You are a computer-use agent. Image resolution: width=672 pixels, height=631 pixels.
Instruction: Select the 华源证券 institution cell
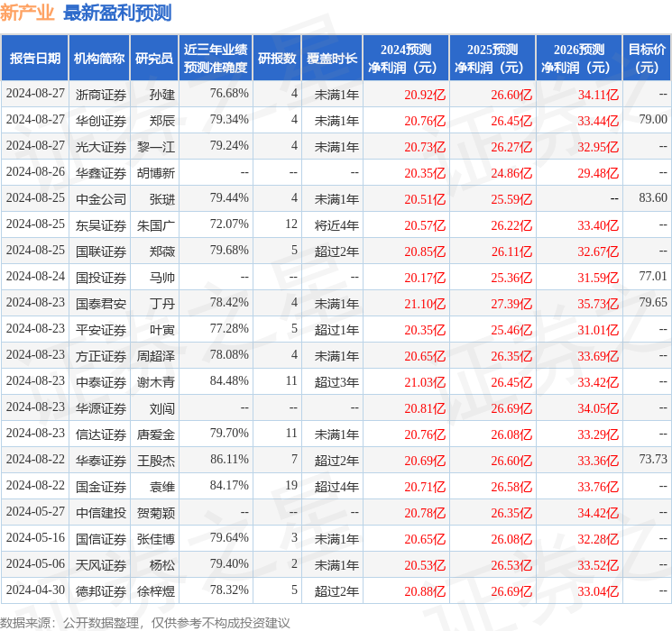pyautogui.click(x=101, y=408)
